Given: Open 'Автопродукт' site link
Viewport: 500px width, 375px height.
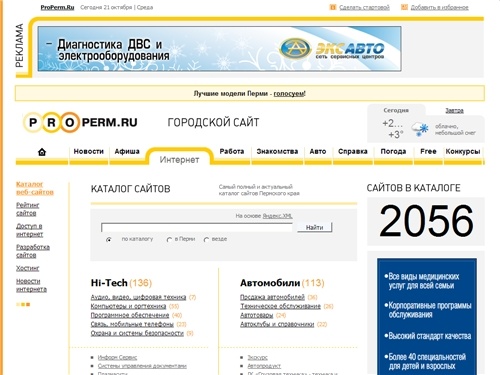Looking at the screenshot, I should tap(264, 366).
